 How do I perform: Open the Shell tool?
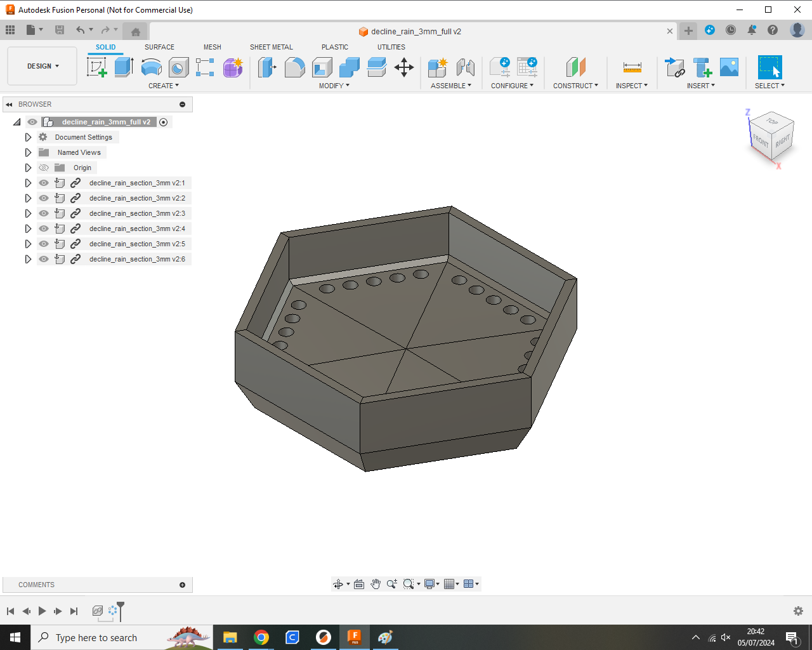pos(321,67)
